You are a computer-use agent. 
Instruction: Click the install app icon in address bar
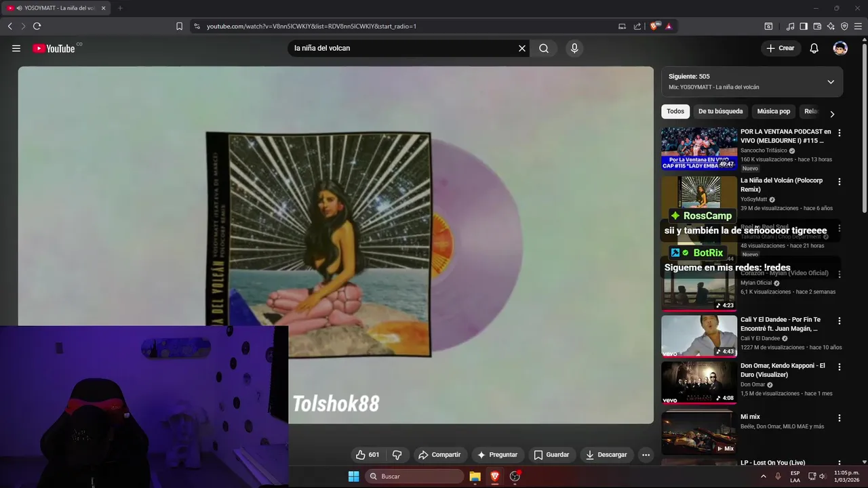coord(622,26)
